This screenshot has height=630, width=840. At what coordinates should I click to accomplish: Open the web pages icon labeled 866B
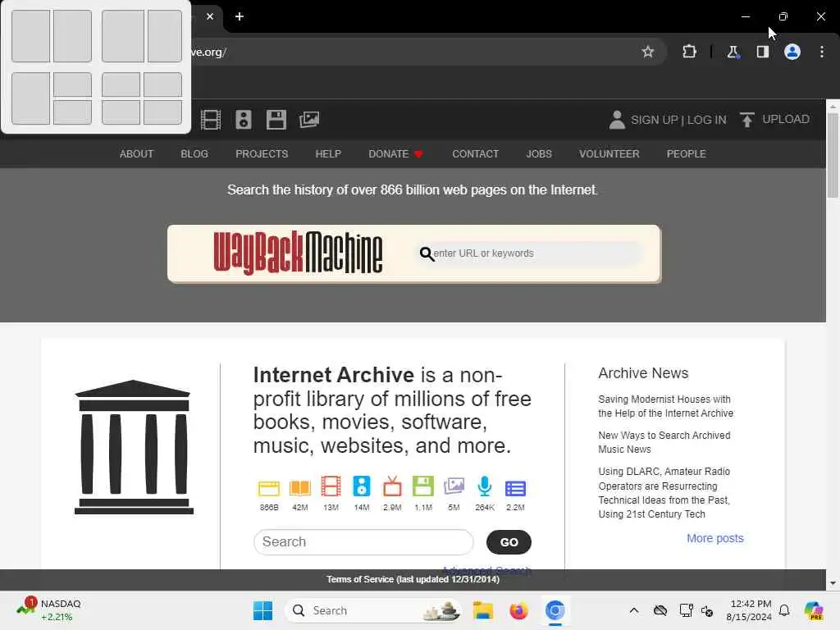click(x=269, y=488)
